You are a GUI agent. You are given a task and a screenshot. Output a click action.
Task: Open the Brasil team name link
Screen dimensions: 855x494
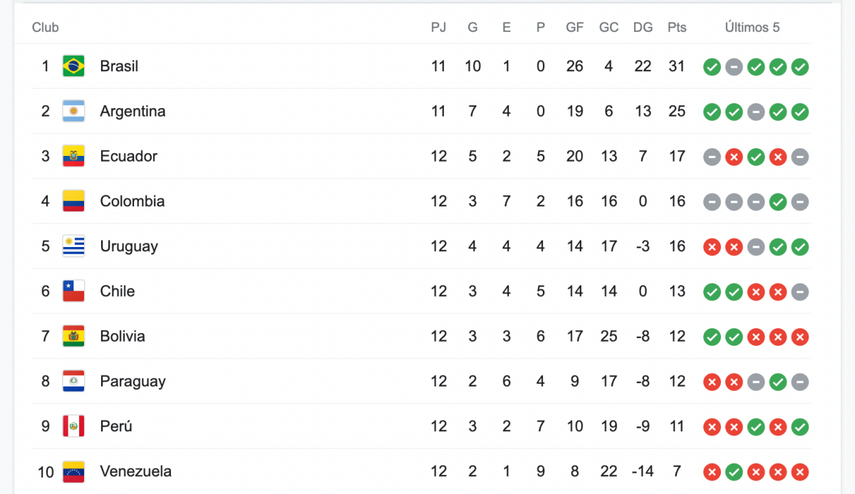[119, 66]
